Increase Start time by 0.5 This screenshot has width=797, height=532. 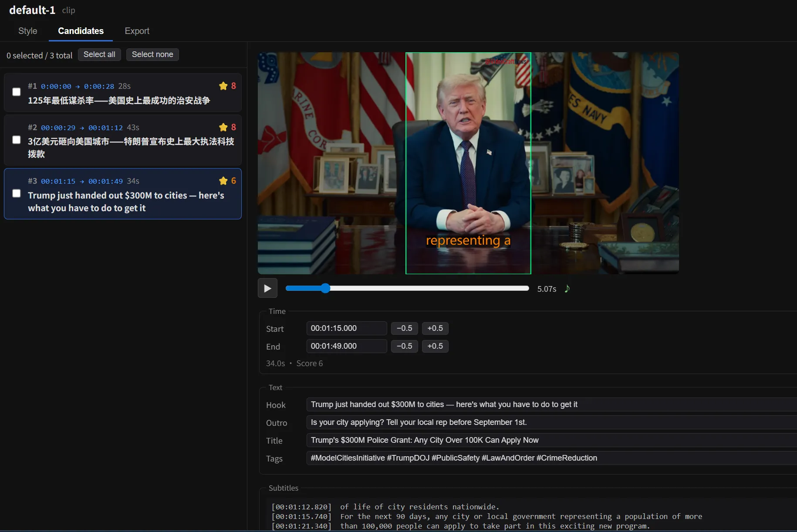[435, 328]
